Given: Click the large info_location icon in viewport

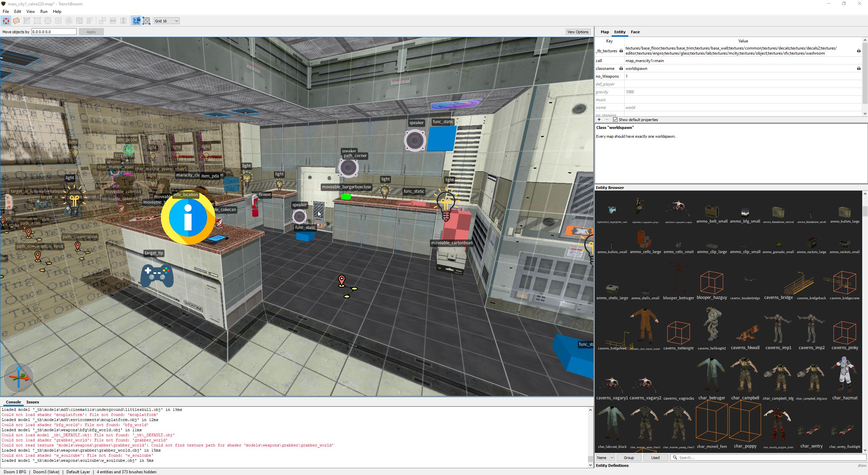Looking at the screenshot, I should click(x=188, y=218).
